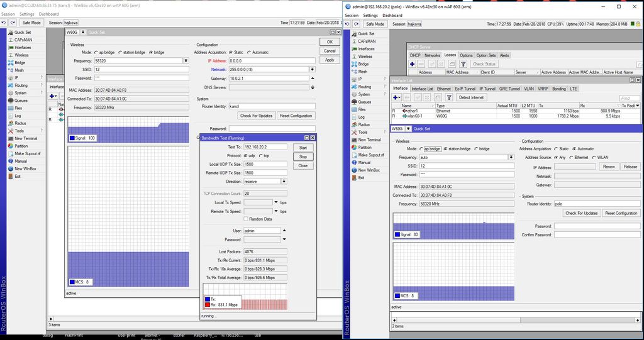Viewport: 644px width, 340px height.
Task: Select bridge mode in pole Quick Set
Action: [477, 149]
